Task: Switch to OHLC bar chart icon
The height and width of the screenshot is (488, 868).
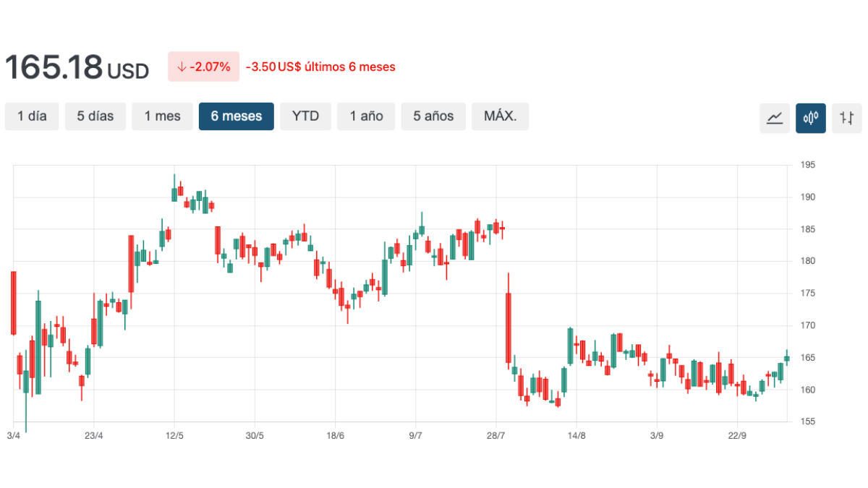Action: point(847,118)
